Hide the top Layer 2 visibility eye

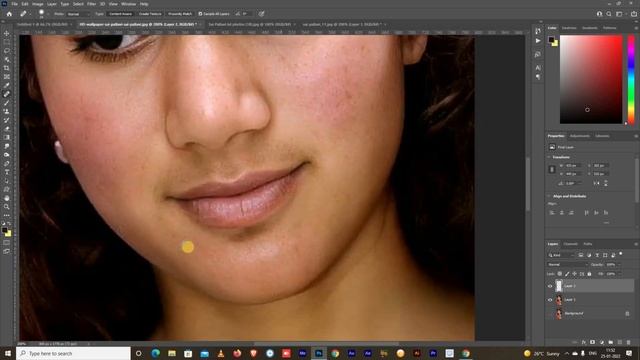[x=550, y=286]
